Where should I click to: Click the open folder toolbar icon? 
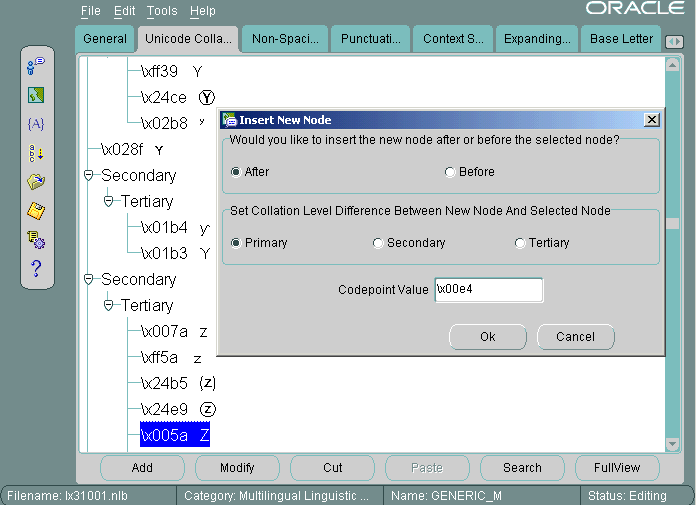(36, 182)
